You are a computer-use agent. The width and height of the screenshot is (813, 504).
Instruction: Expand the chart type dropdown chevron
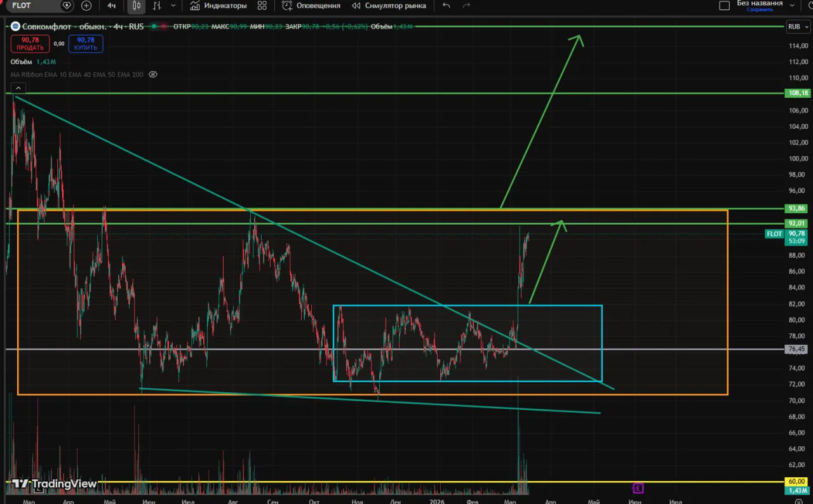point(173,6)
